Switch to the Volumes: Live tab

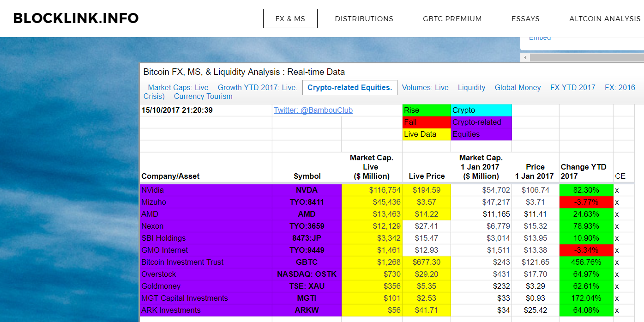(x=425, y=87)
